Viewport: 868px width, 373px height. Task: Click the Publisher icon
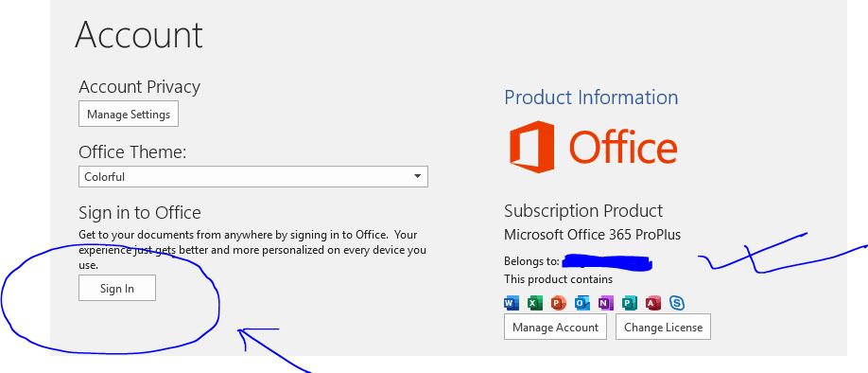[630, 303]
